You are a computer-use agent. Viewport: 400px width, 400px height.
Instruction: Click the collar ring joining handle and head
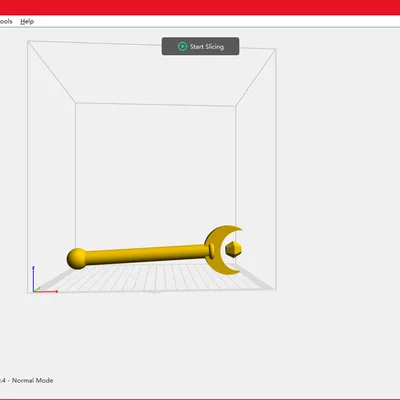(212, 251)
